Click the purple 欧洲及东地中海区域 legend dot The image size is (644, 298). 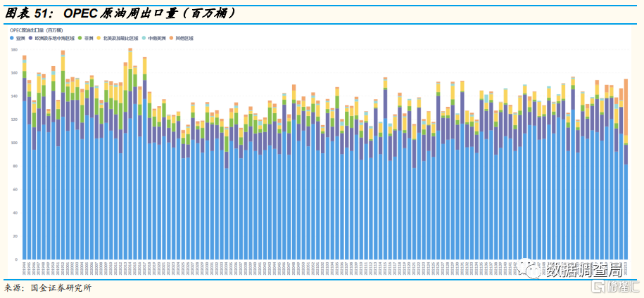(32, 37)
